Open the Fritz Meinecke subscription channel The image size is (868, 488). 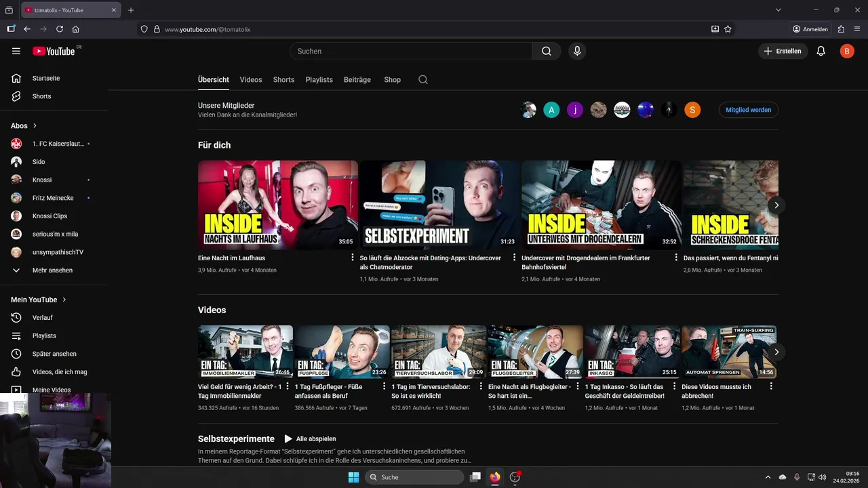tap(54, 198)
